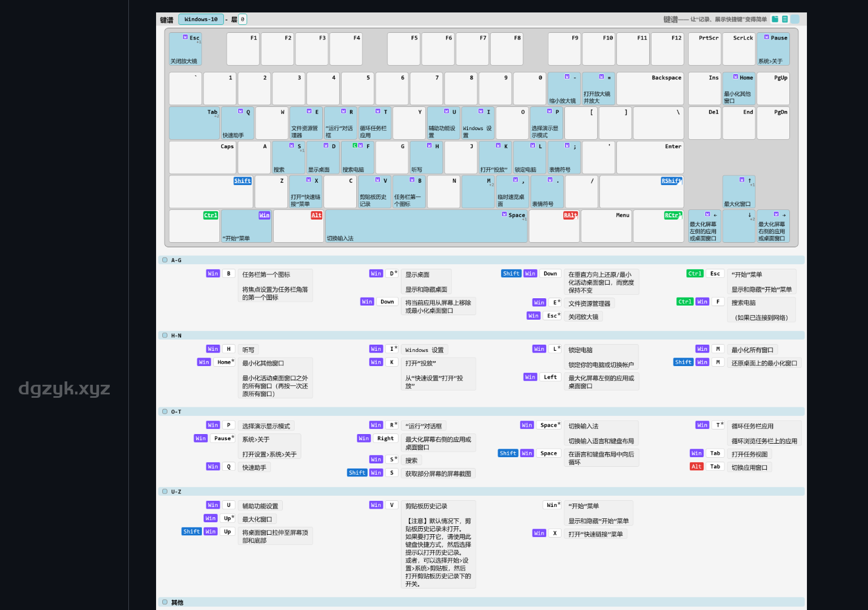Toggle the RCtrl modifier on the keyboard
Screen dimensions: 868x610
pyautogui.click(x=672, y=216)
